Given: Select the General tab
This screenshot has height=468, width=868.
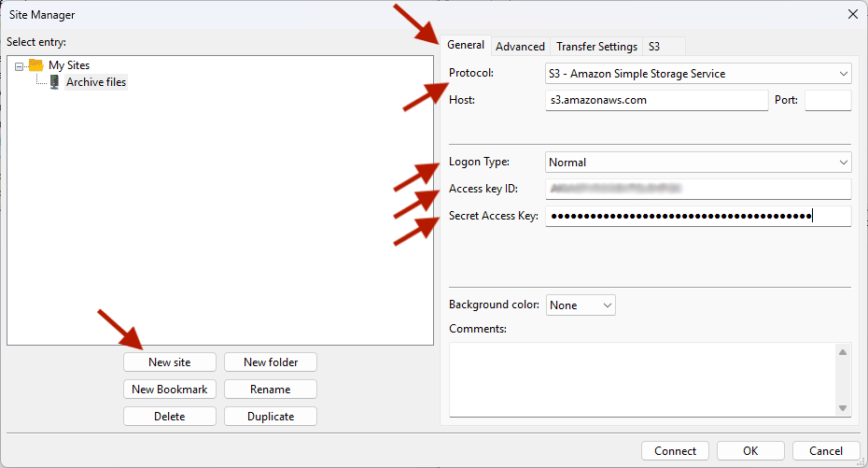Looking at the screenshot, I should tap(466, 45).
